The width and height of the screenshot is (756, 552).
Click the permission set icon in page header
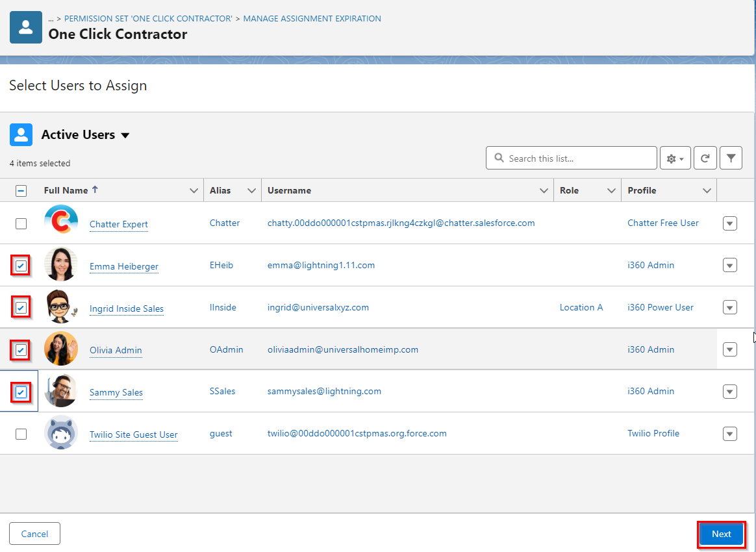(x=25, y=27)
